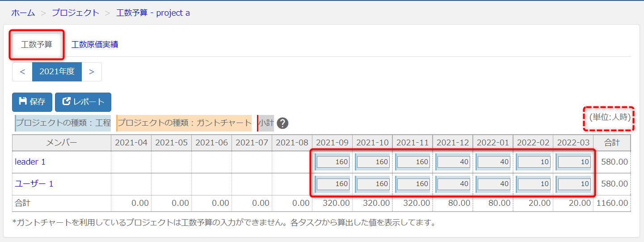Open ユーザー 1 member link
This screenshot has height=242, width=644.
34,184
